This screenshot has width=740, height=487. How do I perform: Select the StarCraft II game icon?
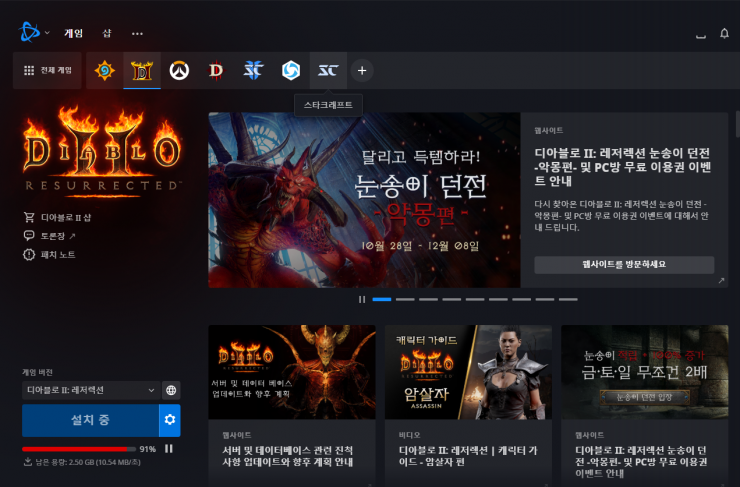(253, 71)
